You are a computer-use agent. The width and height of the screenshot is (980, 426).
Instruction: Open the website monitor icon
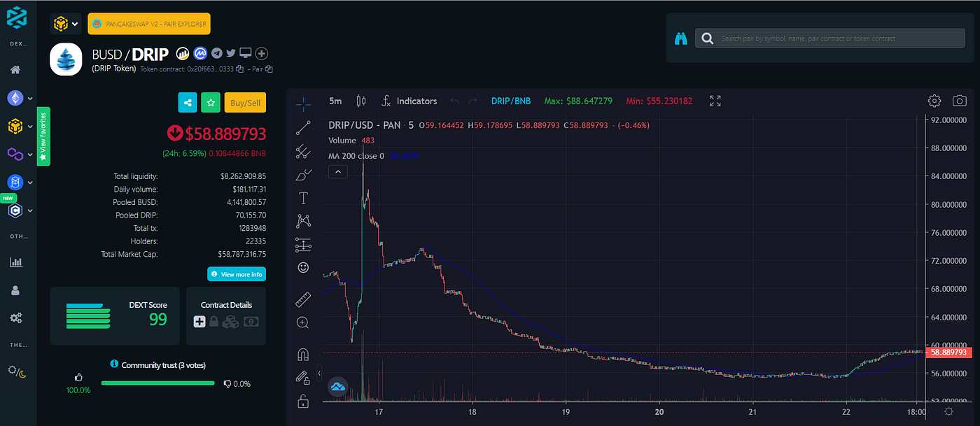(x=246, y=53)
